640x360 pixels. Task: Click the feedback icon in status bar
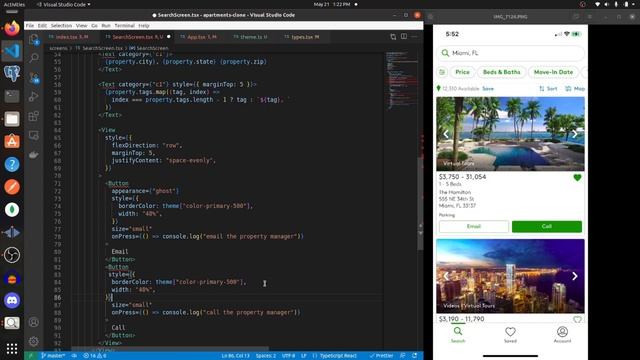(x=402, y=356)
